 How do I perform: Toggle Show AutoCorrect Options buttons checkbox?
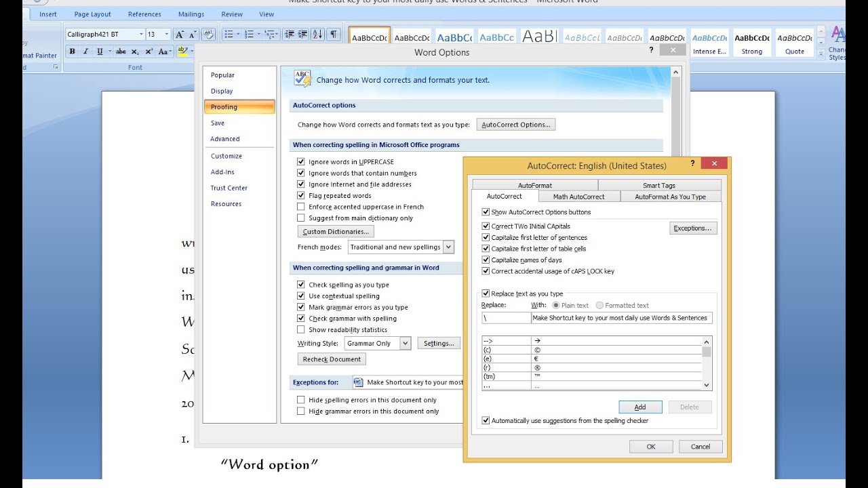(x=486, y=212)
